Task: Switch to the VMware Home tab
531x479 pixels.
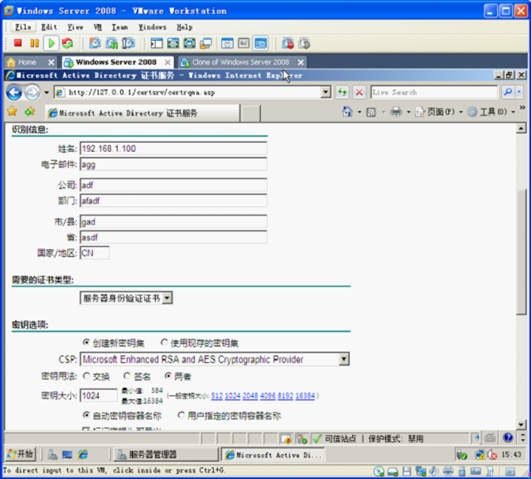Action: [27, 62]
